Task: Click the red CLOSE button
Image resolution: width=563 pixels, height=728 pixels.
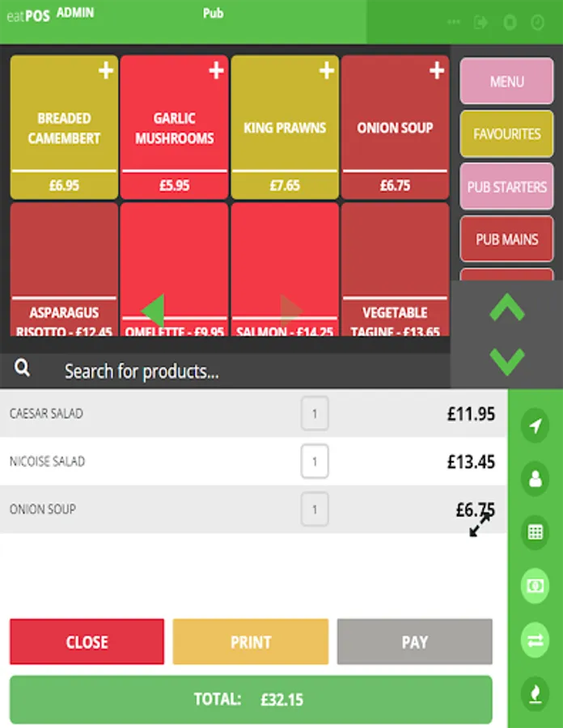Action: pos(87,641)
